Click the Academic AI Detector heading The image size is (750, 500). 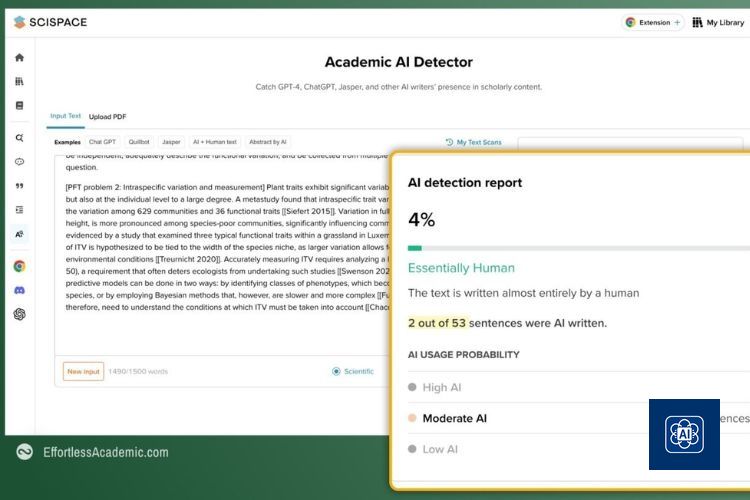tap(398, 62)
